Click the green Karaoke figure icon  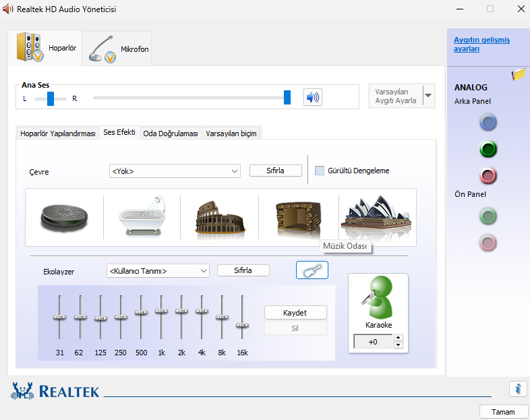378,297
